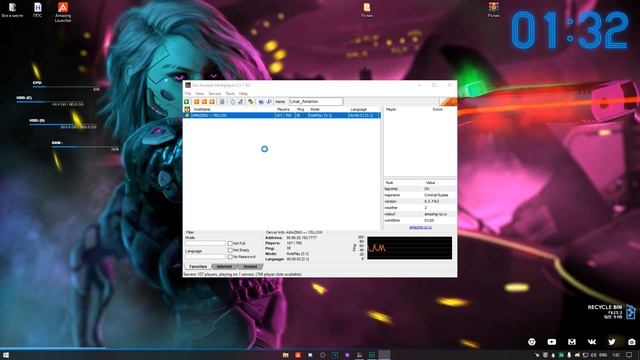Click the ENG language indicator in taskbar
This screenshot has width=640, height=360.
(x=603, y=355)
